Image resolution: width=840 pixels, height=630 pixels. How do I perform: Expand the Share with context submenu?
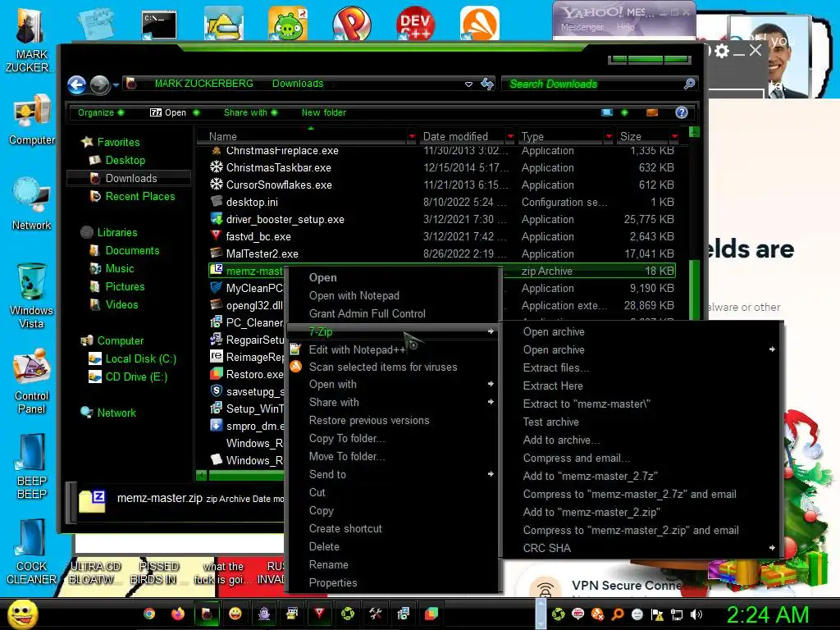point(393,402)
